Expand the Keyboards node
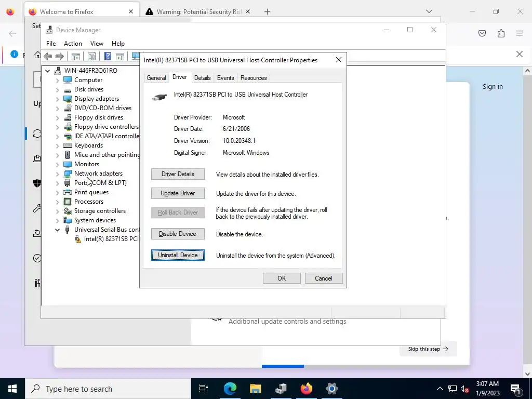Screen dimensions: 532x399 click(x=57, y=145)
